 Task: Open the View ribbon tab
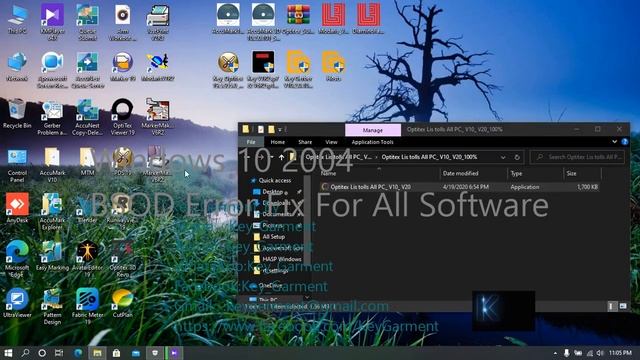pos(331,142)
